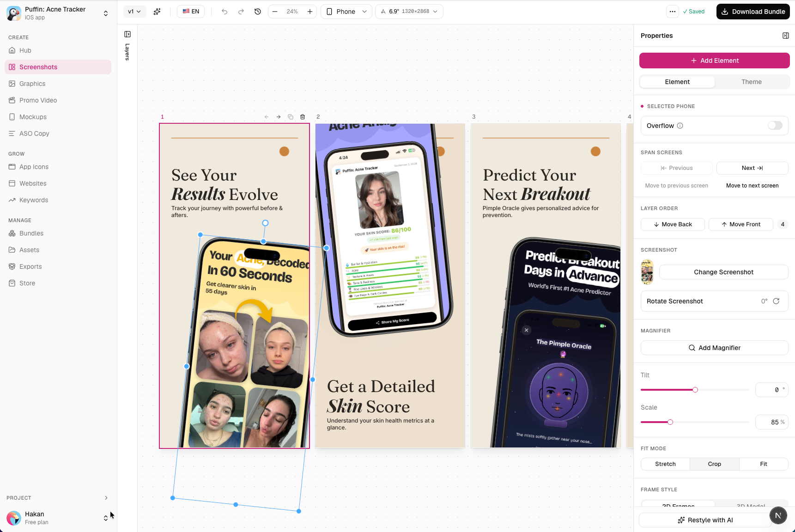This screenshot has width=795, height=532.
Task: Open the more options ellipsis menu
Action: point(673,12)
